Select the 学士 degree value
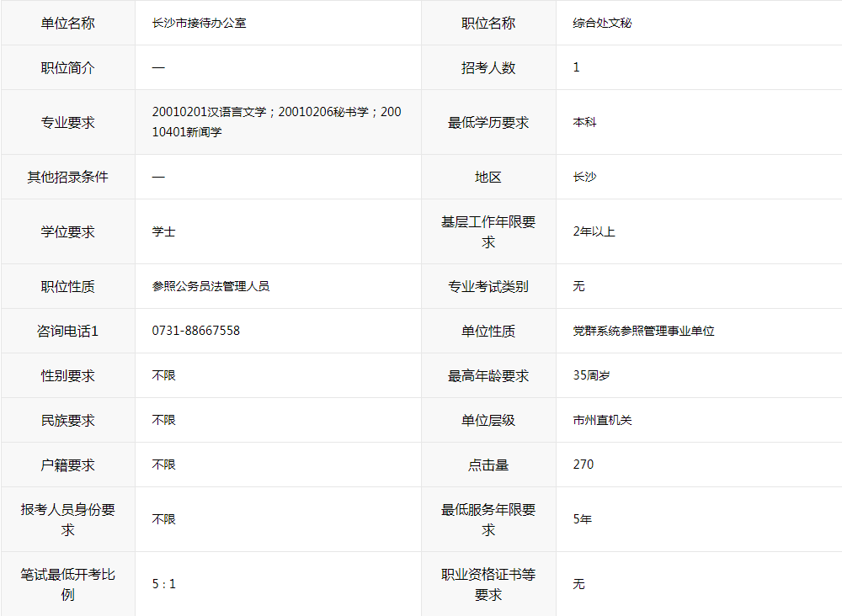842x616 pixels. coord(164,231)
